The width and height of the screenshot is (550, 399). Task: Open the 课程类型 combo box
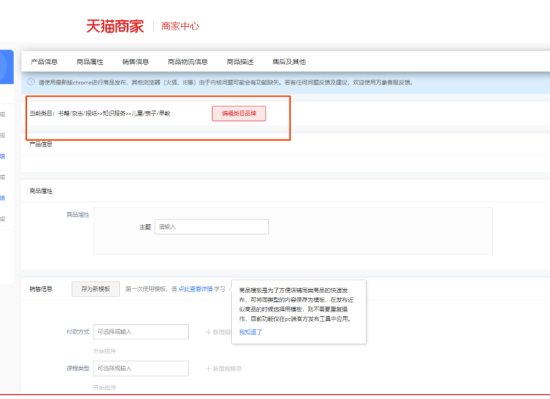[x=141, y=368]
